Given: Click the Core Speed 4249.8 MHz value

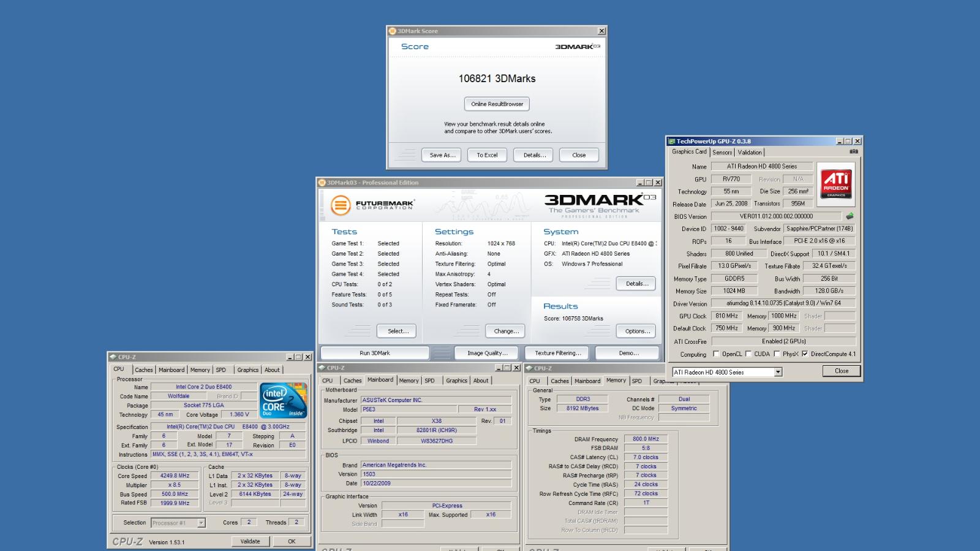Looking at the screenshot, I should click(x=175, y=476).
